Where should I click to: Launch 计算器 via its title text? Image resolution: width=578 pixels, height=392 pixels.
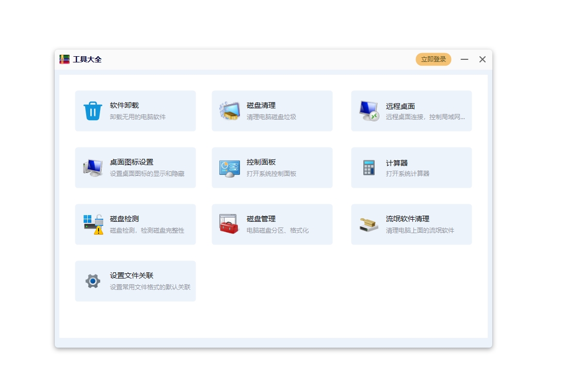397,163
